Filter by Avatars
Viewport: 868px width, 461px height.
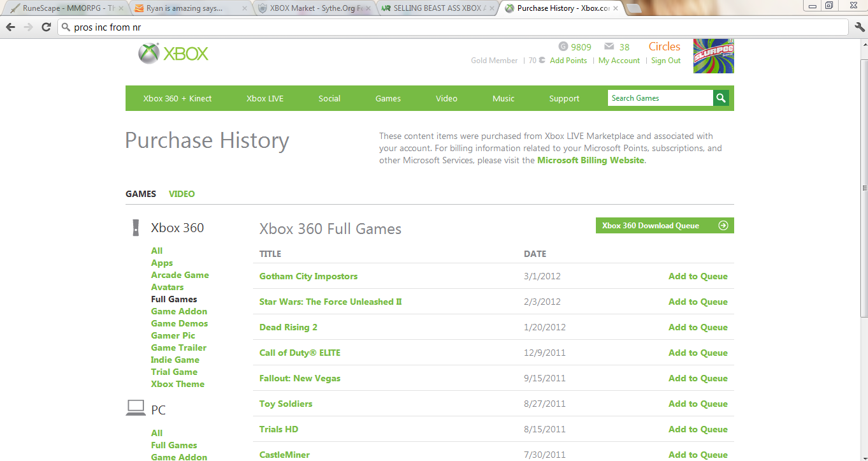click(x=167, y=287)
